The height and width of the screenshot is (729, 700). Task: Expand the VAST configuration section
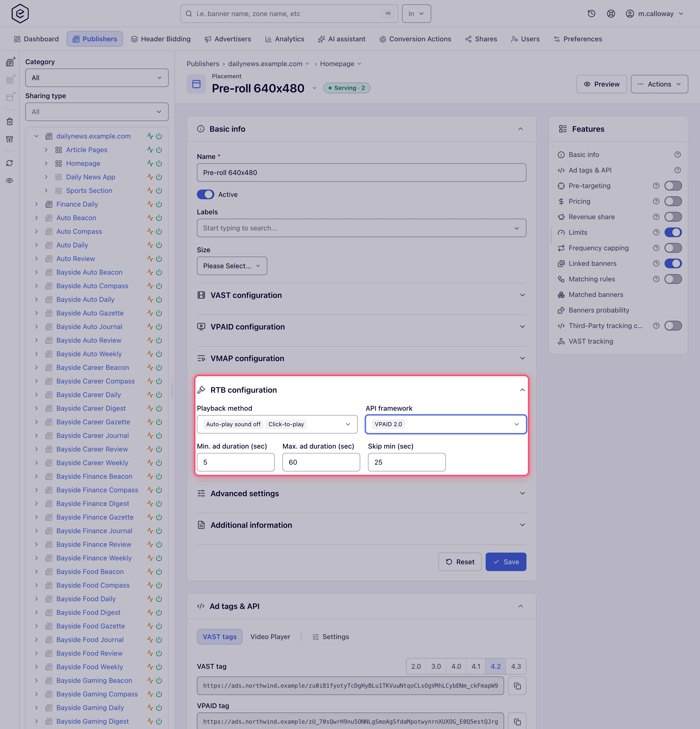(361, 295)
